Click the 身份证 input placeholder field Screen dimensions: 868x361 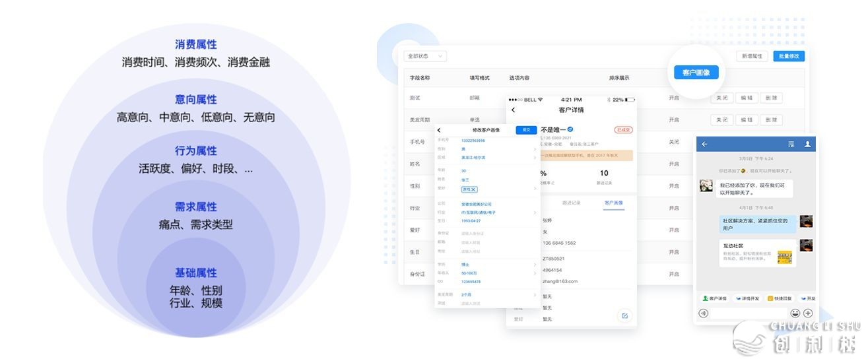click(x=473, y=233)
